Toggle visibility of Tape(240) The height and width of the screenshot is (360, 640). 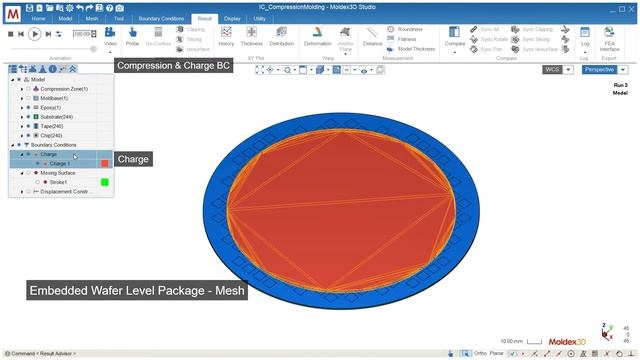coord(28,127)
